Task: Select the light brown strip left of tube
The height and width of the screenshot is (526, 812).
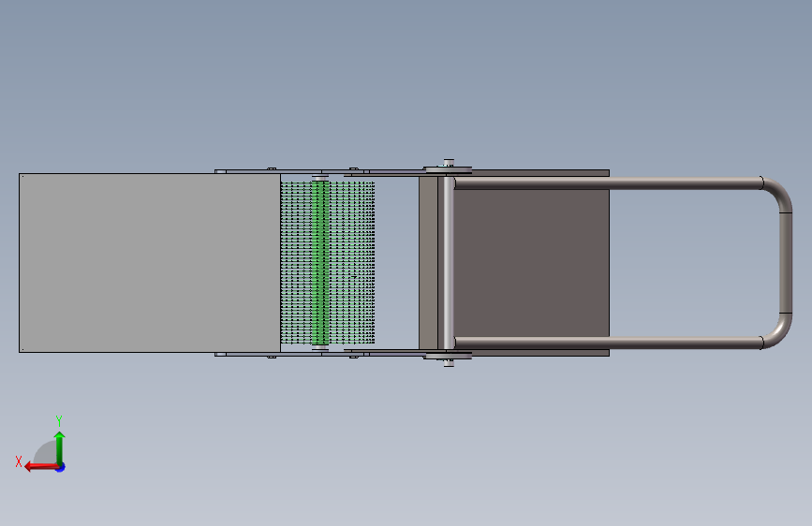Action: (428, 263)
